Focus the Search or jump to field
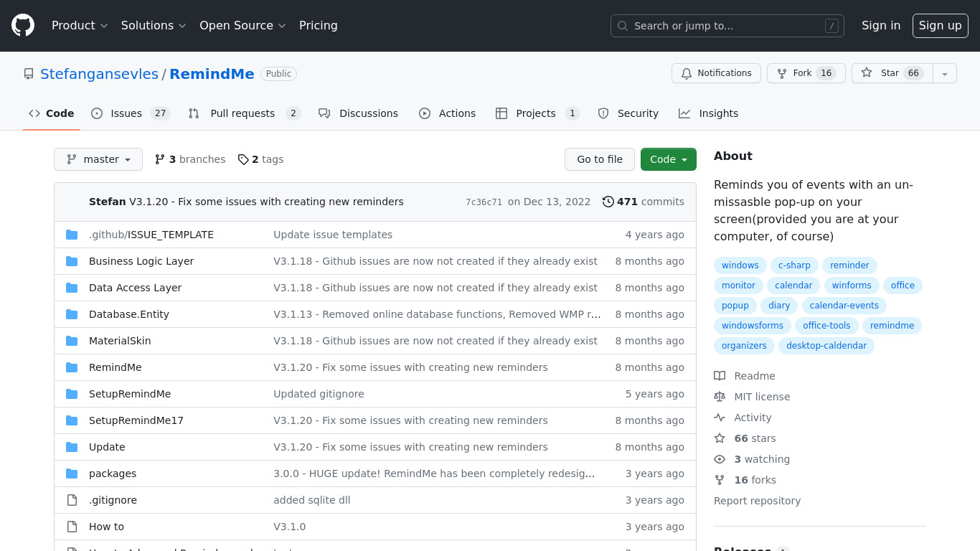 coord(727,26)
